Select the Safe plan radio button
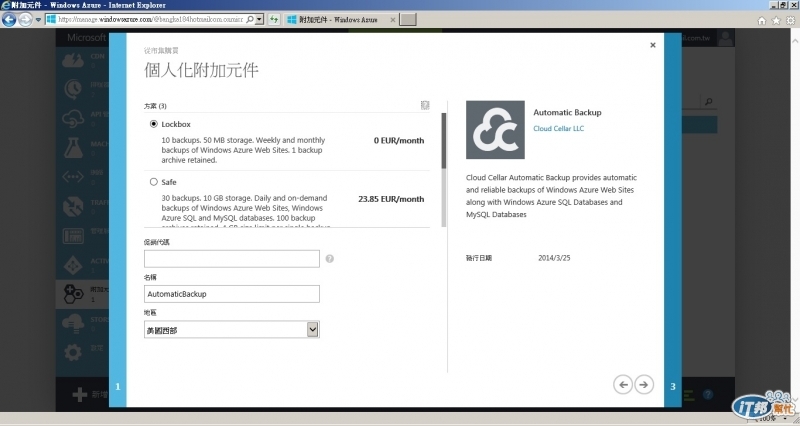Screen dimensions: 800x426 click(x=154, y=182)
